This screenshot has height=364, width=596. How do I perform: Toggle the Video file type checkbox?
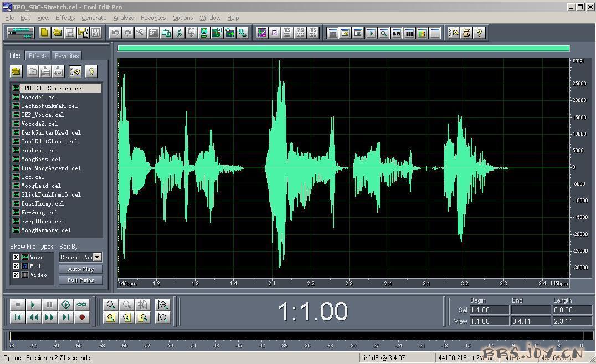point(16,275)
